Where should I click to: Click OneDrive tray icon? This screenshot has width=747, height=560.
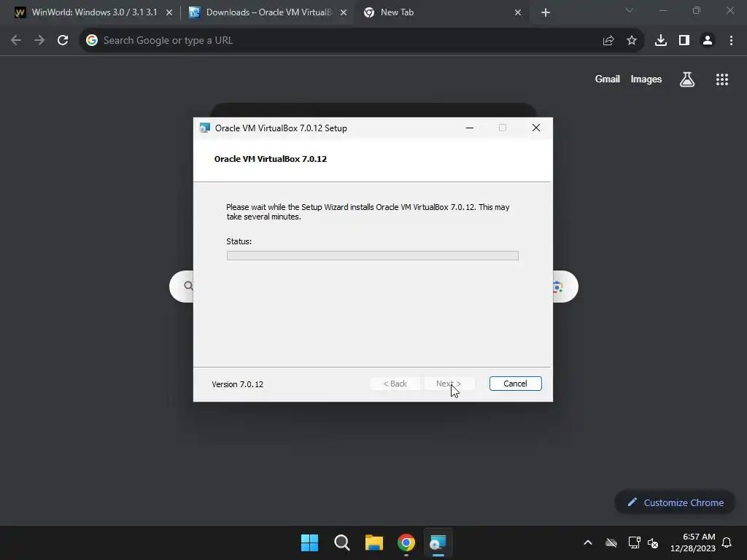[x=611, y=542]
